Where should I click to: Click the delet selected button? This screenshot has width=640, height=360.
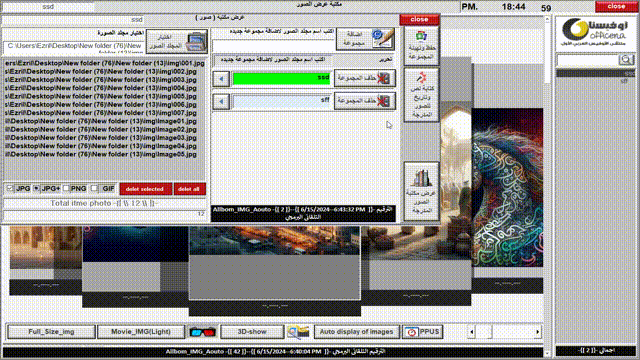145,189
